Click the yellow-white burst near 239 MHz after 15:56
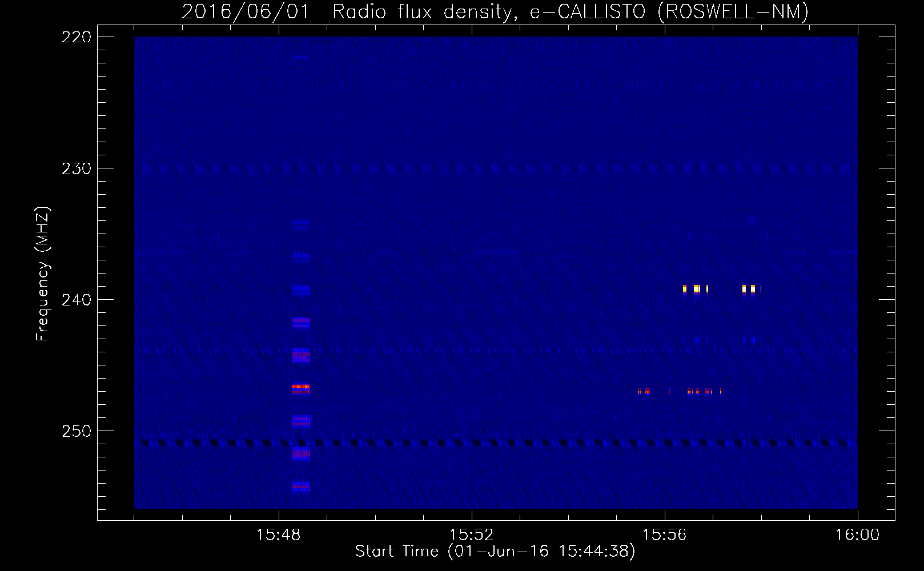Image resolution: width=924 pixels, height=571 pixels. click(x=696, y=289)
